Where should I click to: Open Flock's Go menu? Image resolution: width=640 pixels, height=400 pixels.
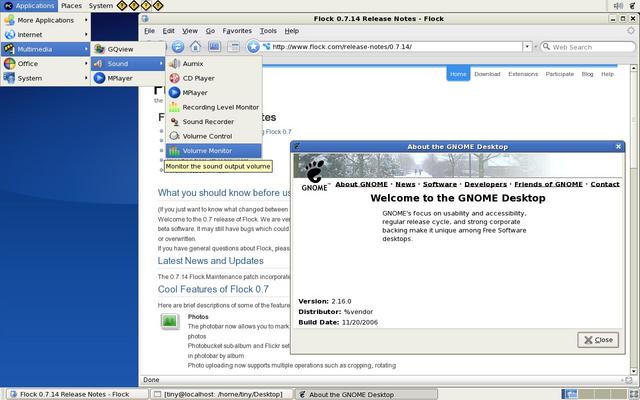210,31
